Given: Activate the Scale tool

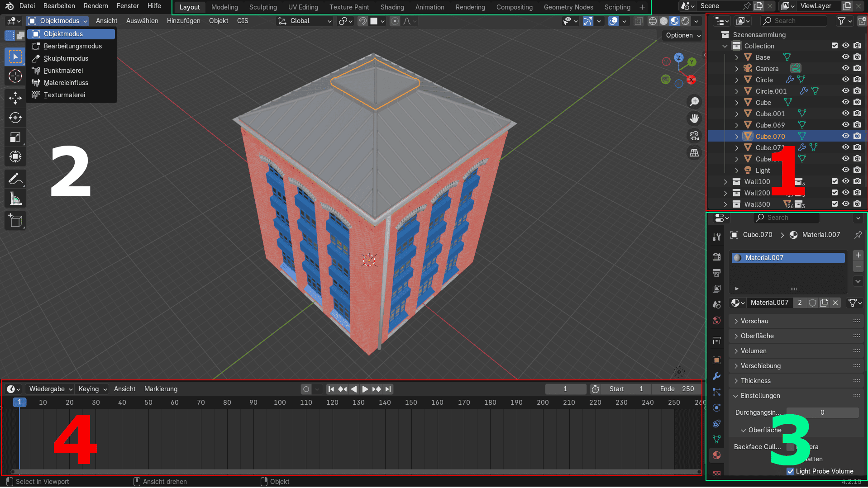Looking at the screenshot, I should click(15, 137).
